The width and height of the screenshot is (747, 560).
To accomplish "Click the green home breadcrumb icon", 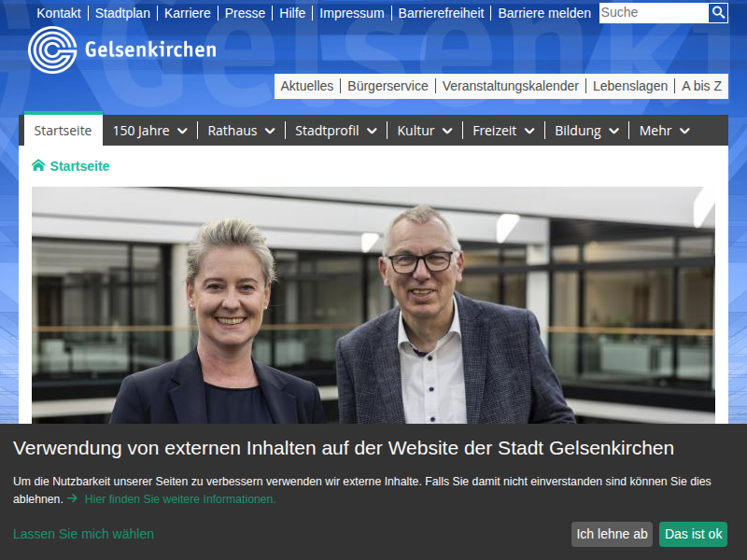I will coord(38,165).
